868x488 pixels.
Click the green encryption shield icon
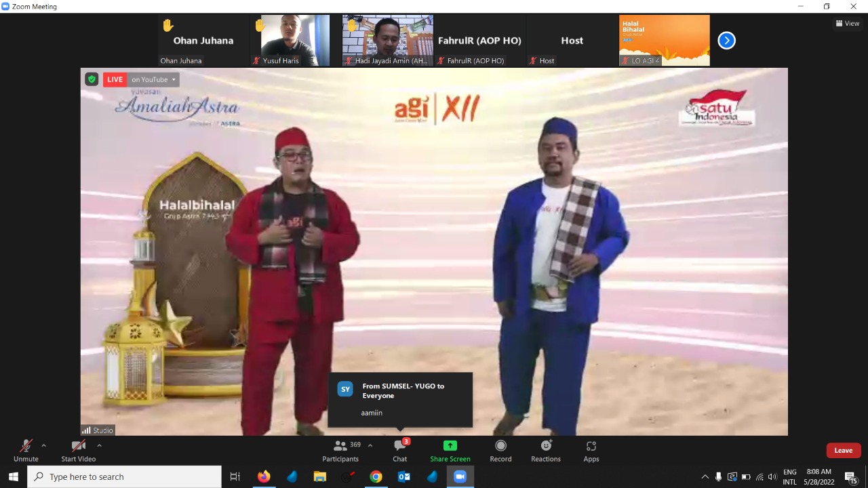coord(92,79)
